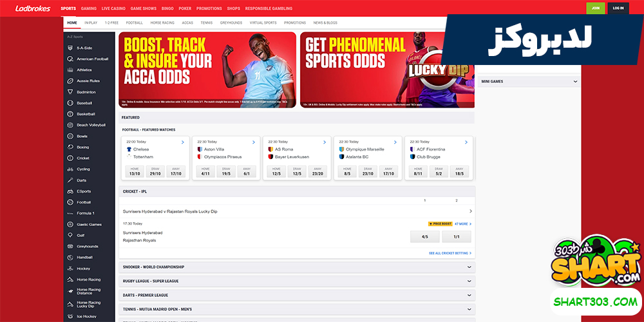Open the Football icon in sidebar
This screenshot has height=322, width=644.
click(70, 202)
